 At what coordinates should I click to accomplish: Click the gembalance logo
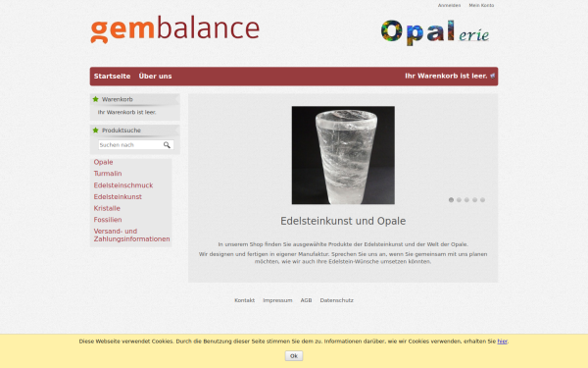(x=174, y=29)
